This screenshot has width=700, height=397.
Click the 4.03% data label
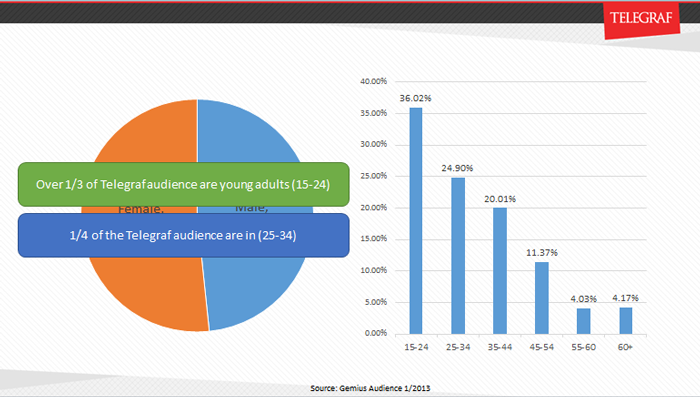click(x=583, y=299)
